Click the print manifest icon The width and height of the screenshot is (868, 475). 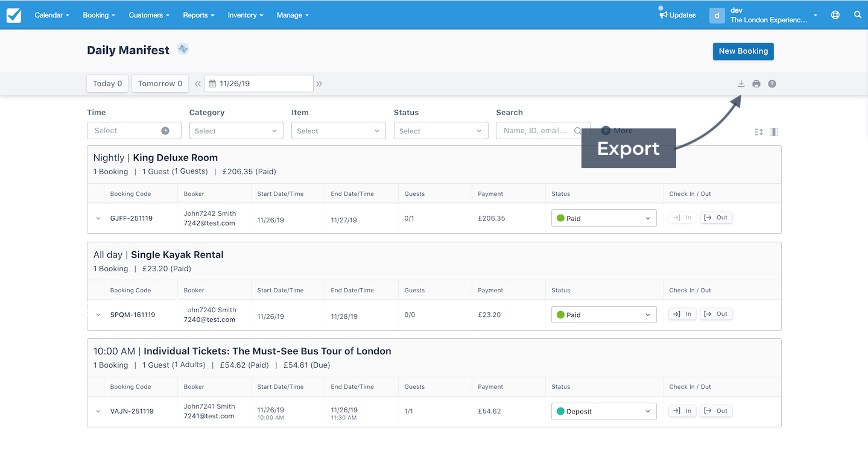(756, 84)
